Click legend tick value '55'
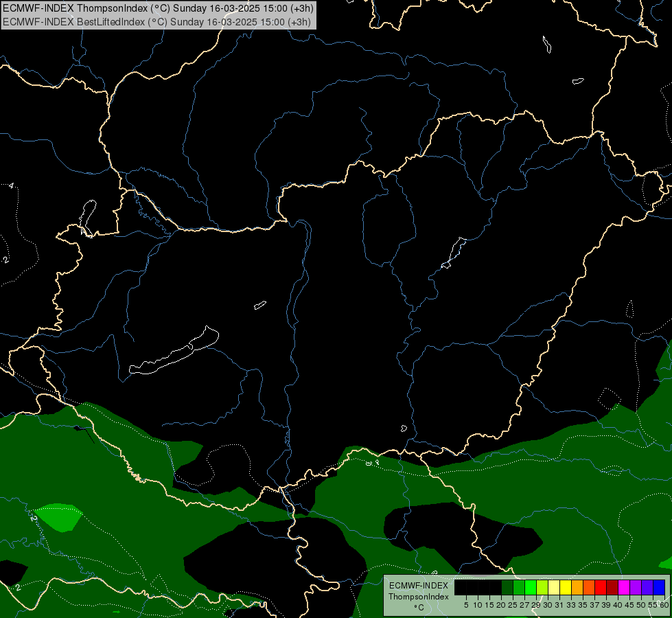 coord(653,605)
